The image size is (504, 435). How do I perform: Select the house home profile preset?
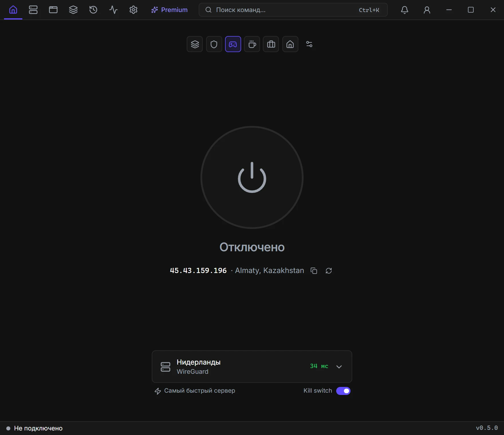coord(290,44)
